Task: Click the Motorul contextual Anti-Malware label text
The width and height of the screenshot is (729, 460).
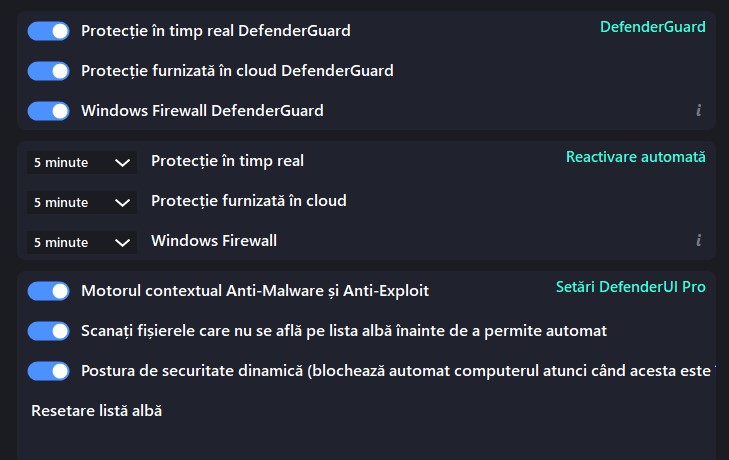Action: point(254,291)
